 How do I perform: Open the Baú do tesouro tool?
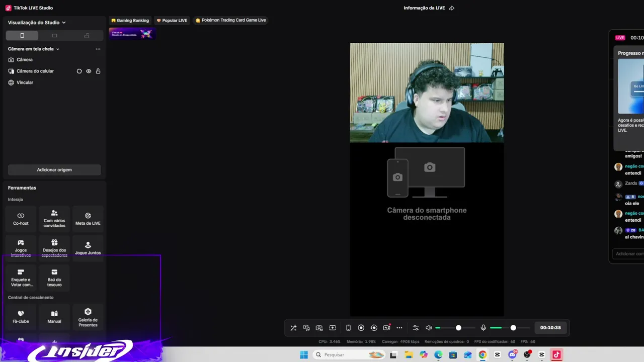coord(54,278)
